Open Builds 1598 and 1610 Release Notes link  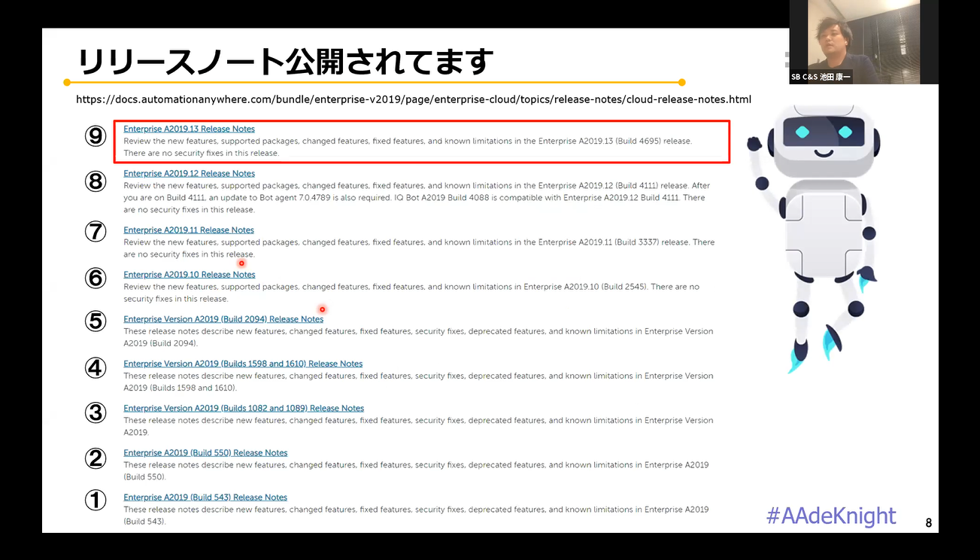coord(243,364)
